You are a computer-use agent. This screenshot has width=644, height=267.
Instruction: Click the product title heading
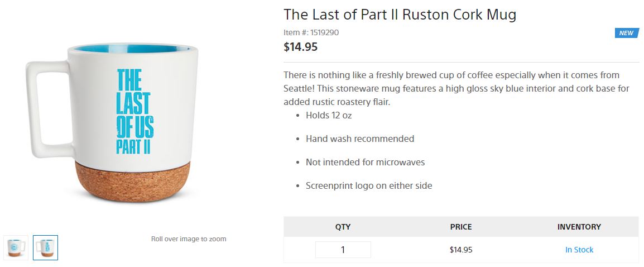[400, 15]
